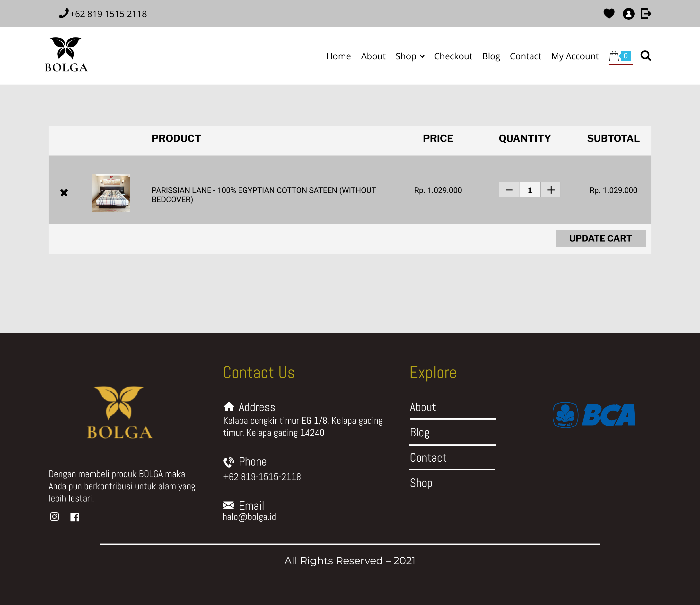Click the Explore footer heading
Viewport: 700px width, 605px height.
tap(433, 373)
